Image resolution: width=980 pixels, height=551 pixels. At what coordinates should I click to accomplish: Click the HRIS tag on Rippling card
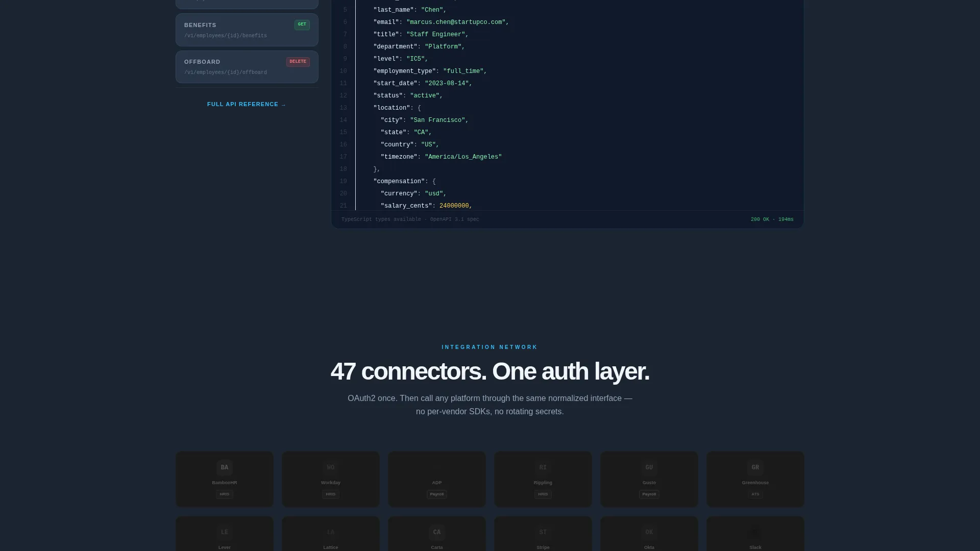(x=543, y=494)
